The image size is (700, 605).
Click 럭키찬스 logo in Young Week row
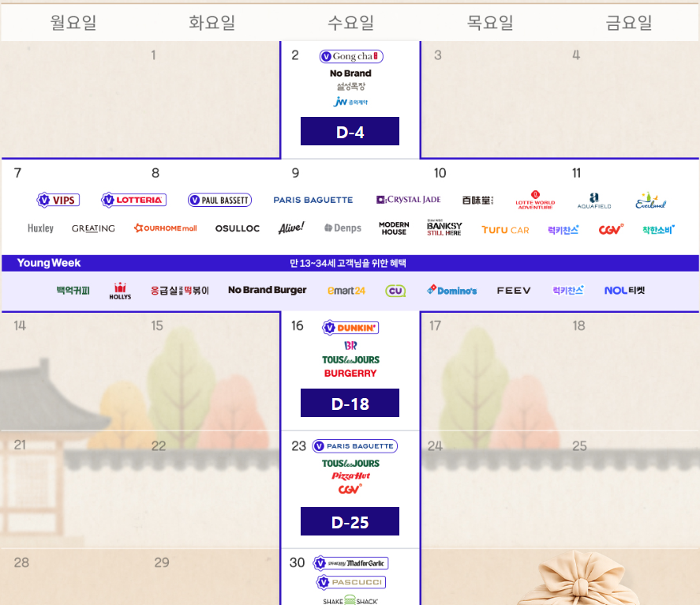pos(568,290)
